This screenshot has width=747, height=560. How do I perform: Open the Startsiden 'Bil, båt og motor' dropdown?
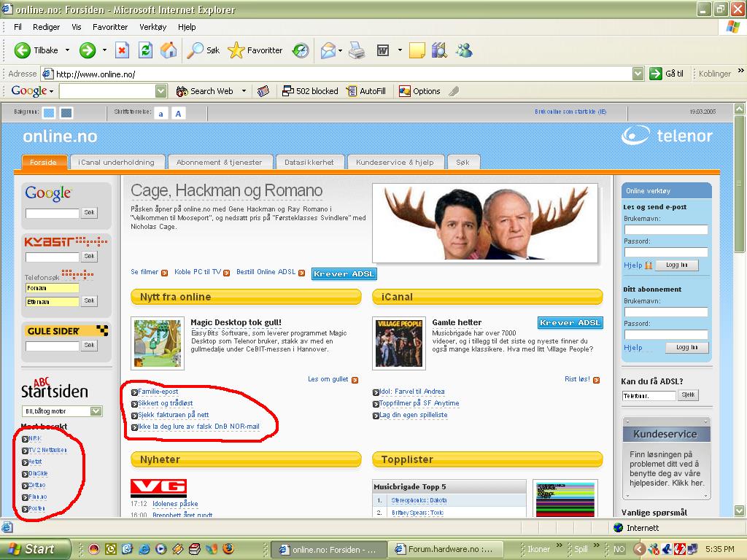tap(96, 411)
